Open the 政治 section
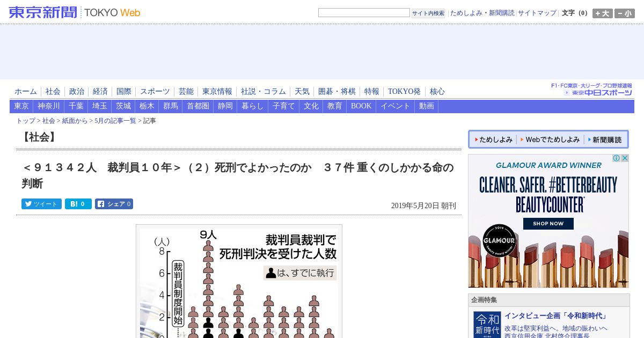 (77, 92)
